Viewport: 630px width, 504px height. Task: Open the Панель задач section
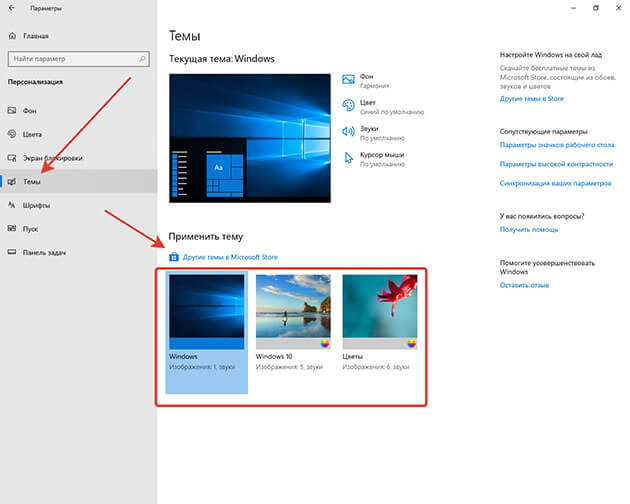pos(78,252)
